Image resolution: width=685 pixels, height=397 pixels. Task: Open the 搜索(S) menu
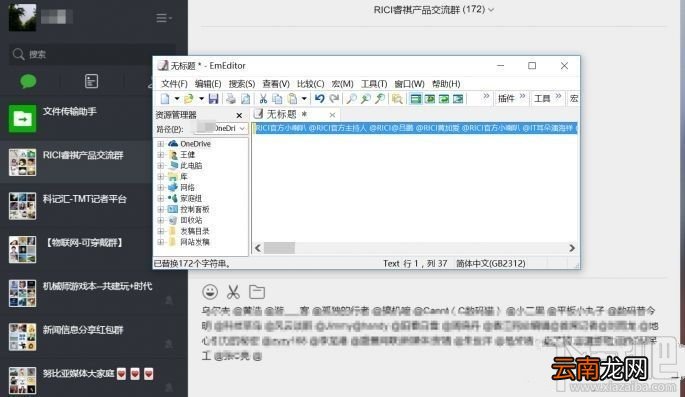(242, 83)
